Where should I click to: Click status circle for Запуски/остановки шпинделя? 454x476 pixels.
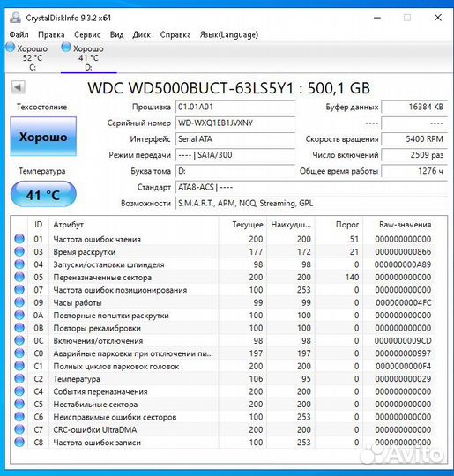pos(19,264)
